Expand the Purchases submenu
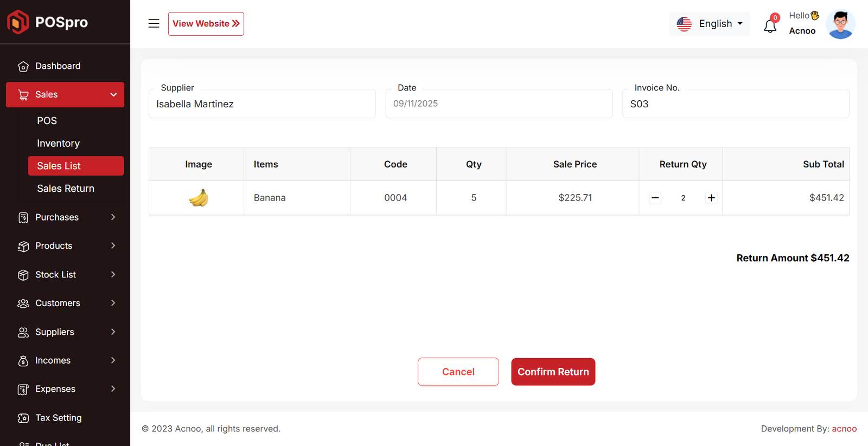Screen dimensions: 868x446 (x=113, y=217)
